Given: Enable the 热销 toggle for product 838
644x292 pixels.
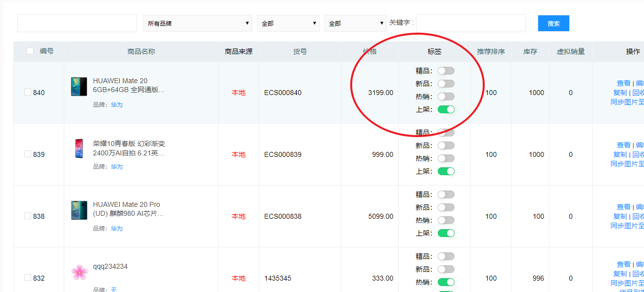Looking at the screenshot, I should coord(446,220).
